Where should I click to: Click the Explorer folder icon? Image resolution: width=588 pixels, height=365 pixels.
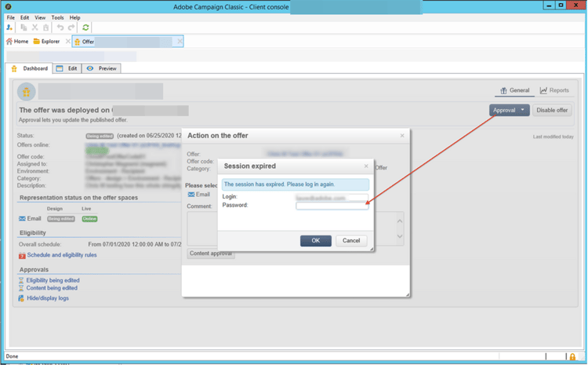point(36,42)
